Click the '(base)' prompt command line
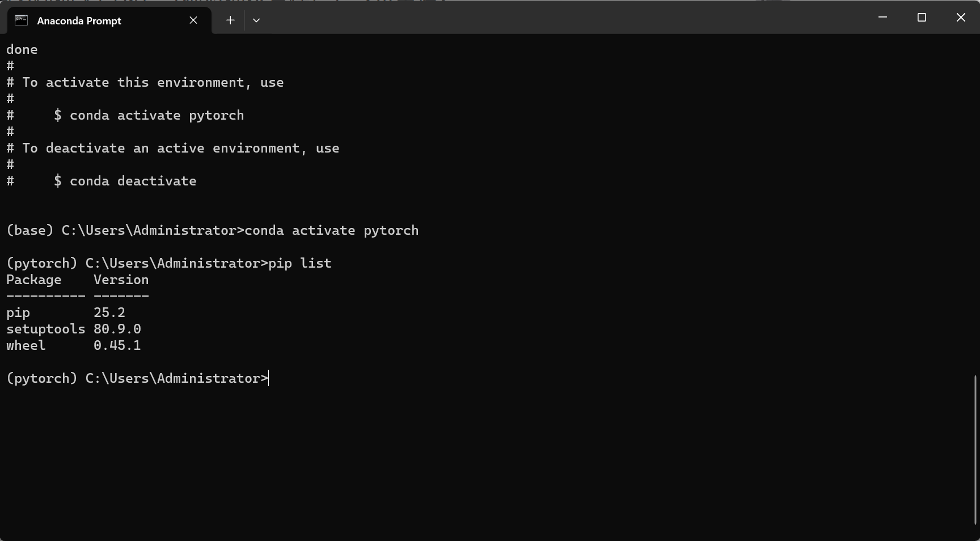 pyautogui.click(x=213, y=230)
